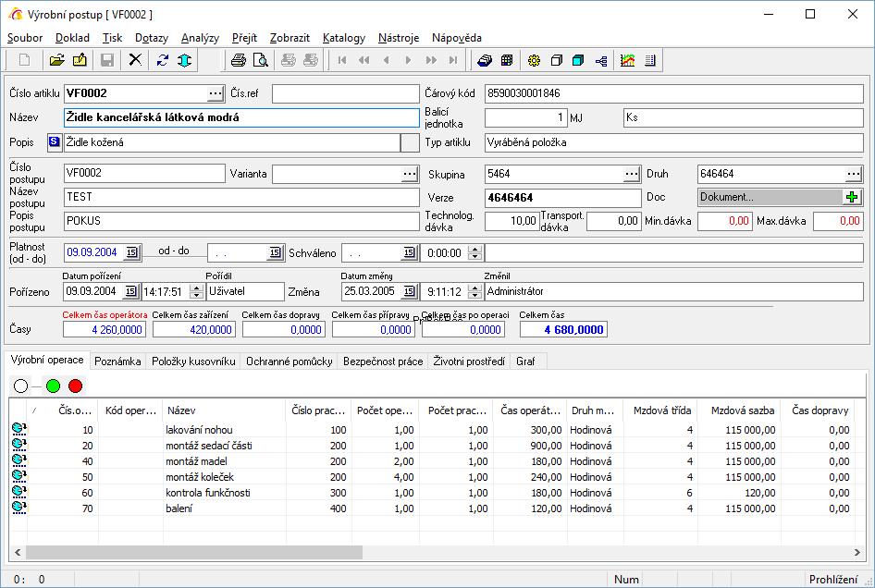Open print preview with magnifier icon
Screen dimensions: 875x588
click(x=261, y=60)
